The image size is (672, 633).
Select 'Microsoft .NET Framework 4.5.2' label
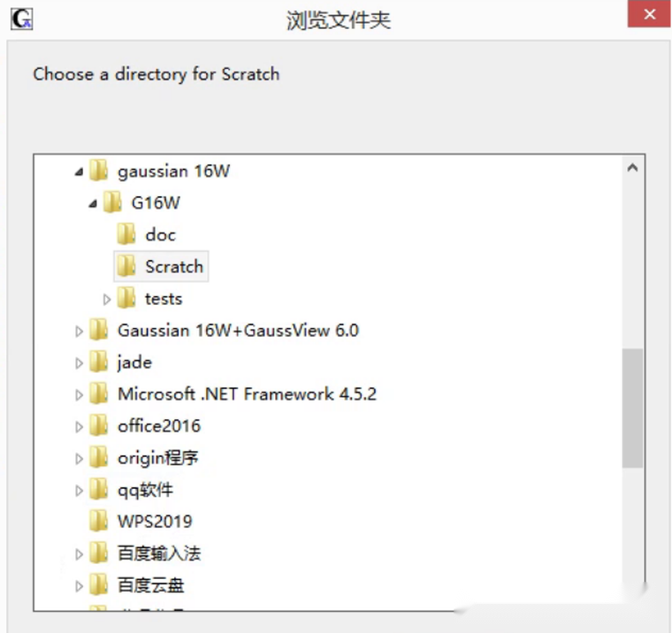(x=247, y=394)
